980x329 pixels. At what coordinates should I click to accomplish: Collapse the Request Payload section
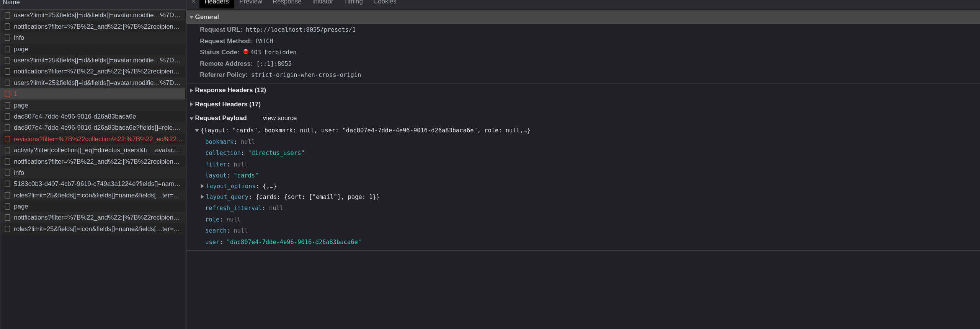[191, 119]
